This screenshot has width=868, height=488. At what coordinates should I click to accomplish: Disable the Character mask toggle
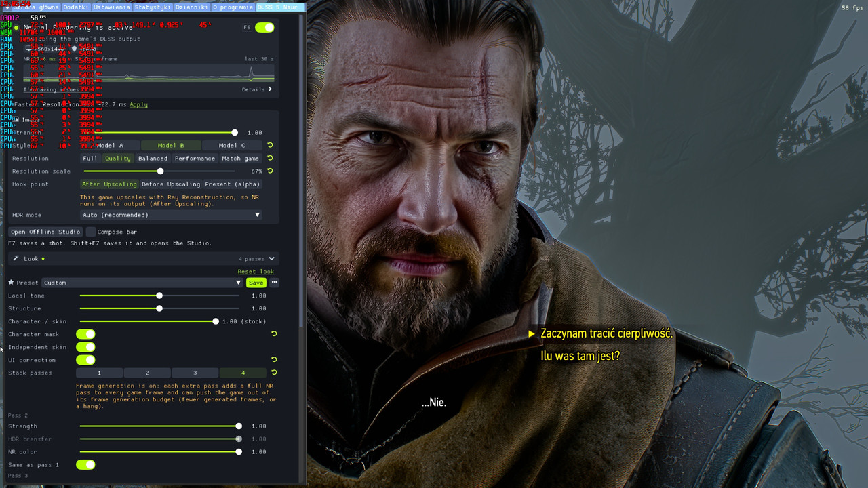tap(85, 334)
